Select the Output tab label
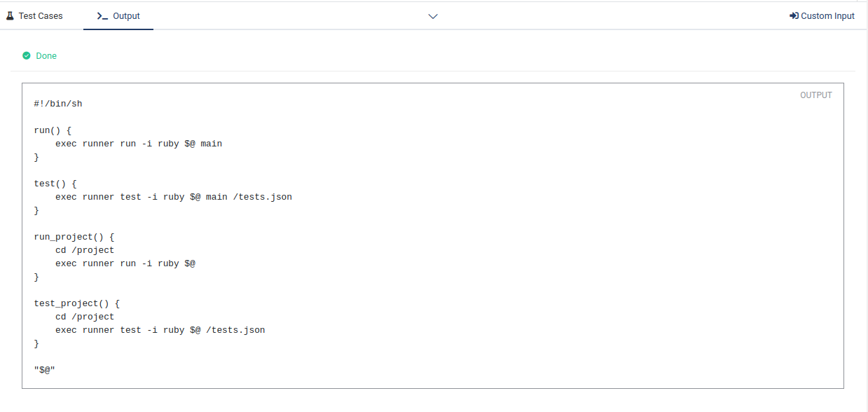The image size is (868, 412). click(x=126, y=16)
